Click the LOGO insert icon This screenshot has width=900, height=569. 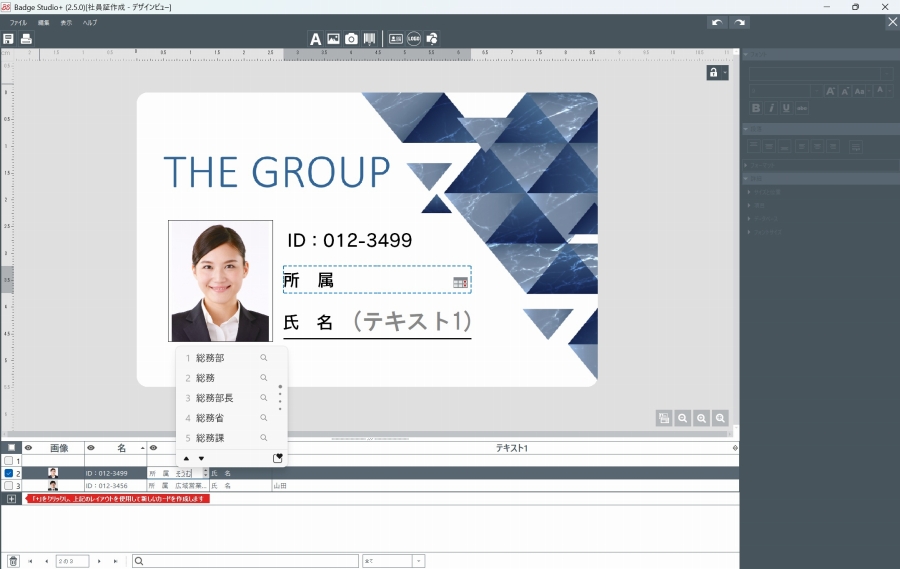pyautogui.click(x=414, y=39)
